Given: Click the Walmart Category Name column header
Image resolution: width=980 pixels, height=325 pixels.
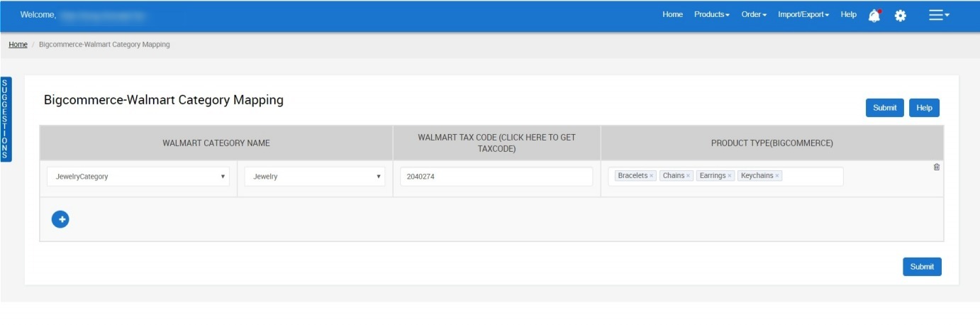Looking at the screenshot, I should tap(216, 143).
